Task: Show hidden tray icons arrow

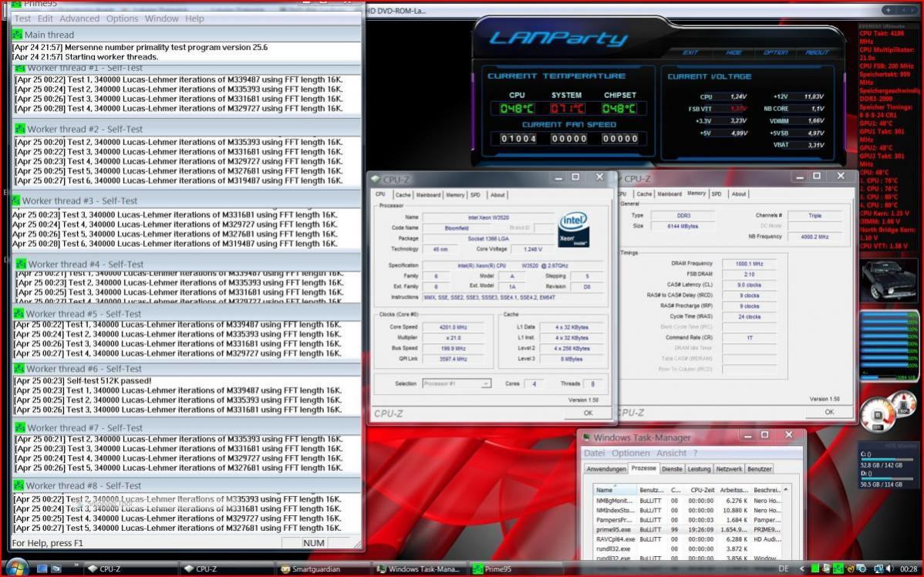Action: point(801,569)
